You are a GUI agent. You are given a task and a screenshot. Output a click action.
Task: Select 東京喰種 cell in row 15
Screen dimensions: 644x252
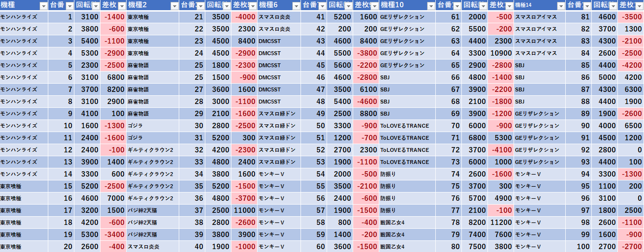[24, 186]
